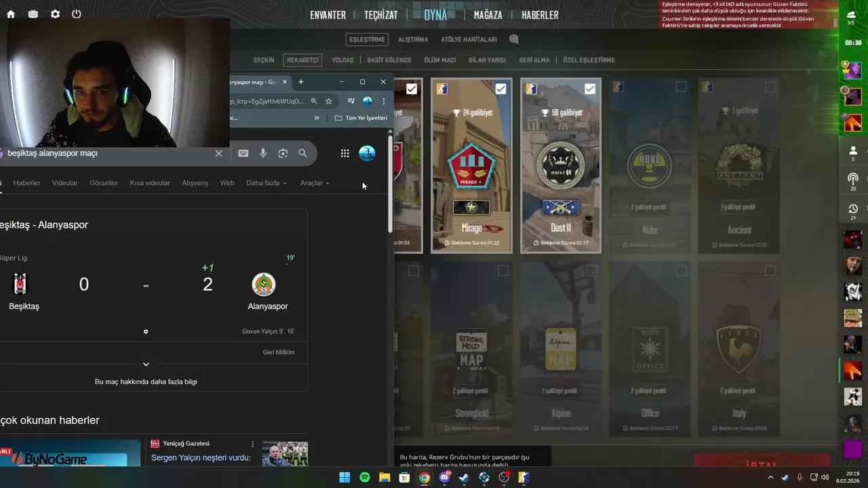Check the Alpine map checkbox

point(591,270)
